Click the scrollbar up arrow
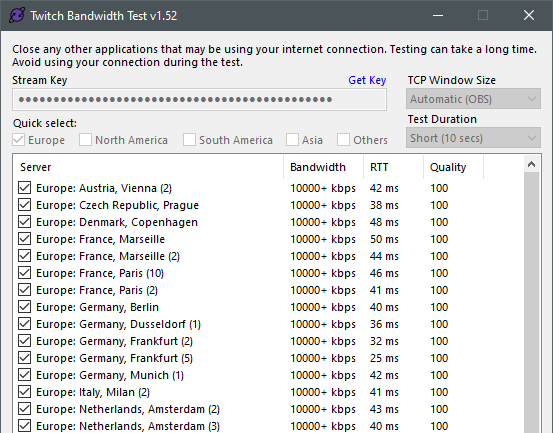The image size is (553, 433). (531, 164)
